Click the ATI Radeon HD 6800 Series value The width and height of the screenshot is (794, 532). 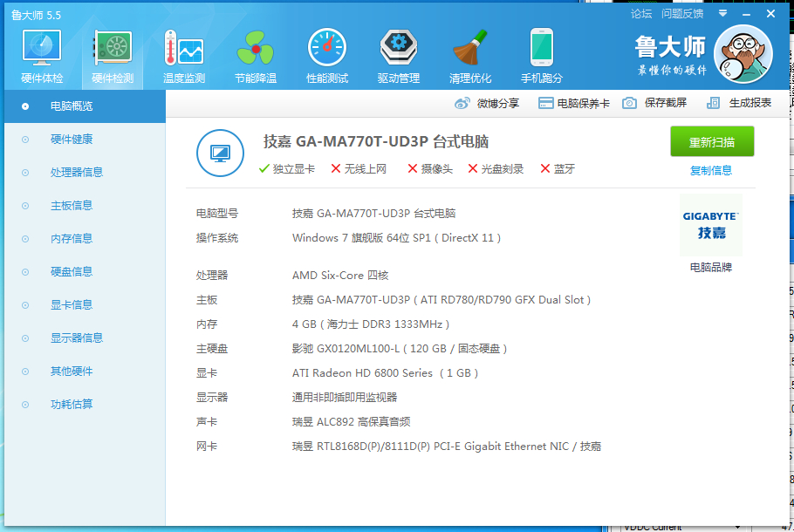[386, 373]
